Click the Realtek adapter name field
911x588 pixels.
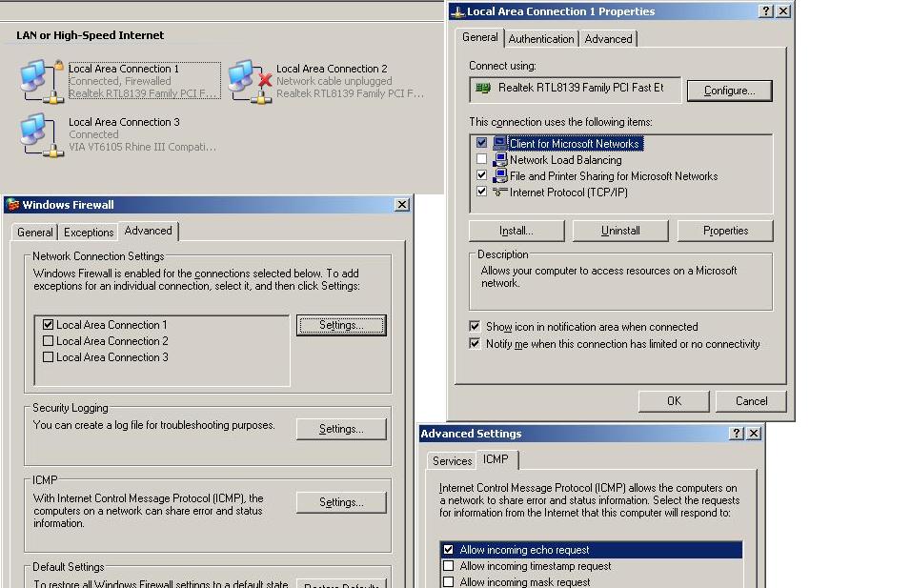point(576,90)
